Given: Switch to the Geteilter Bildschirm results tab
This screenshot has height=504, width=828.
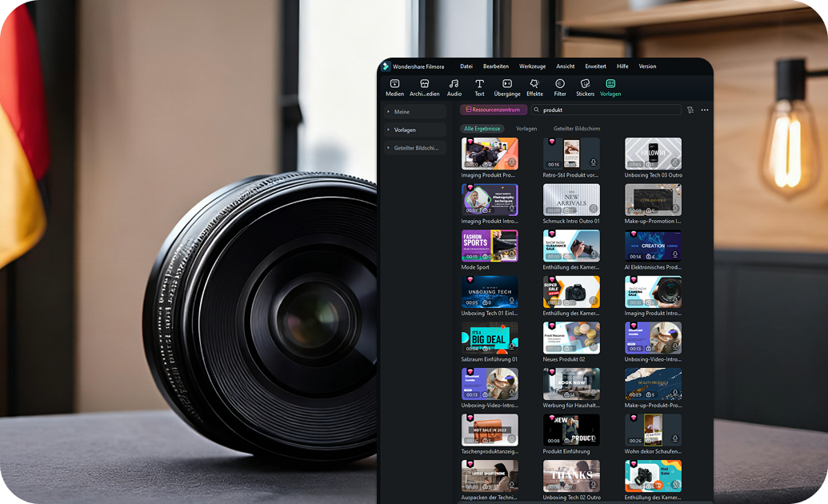Looking at the screenshot, I should click(576, 129).
